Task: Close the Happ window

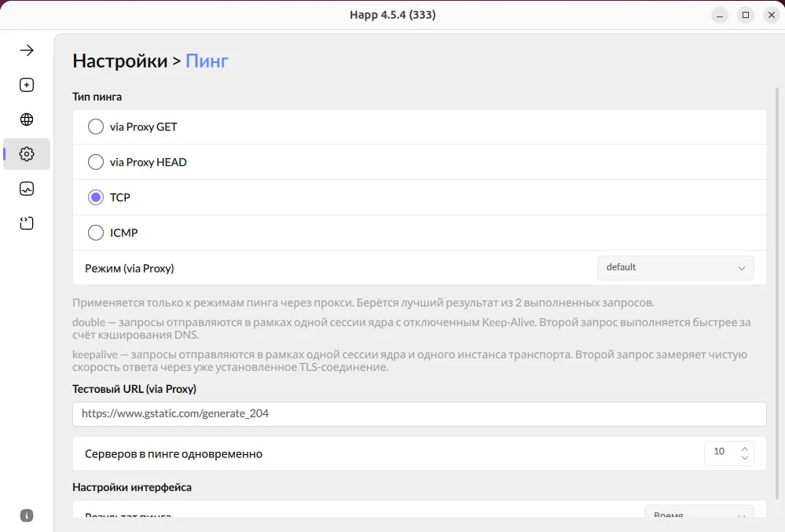Action: click(x=772, y=15)
